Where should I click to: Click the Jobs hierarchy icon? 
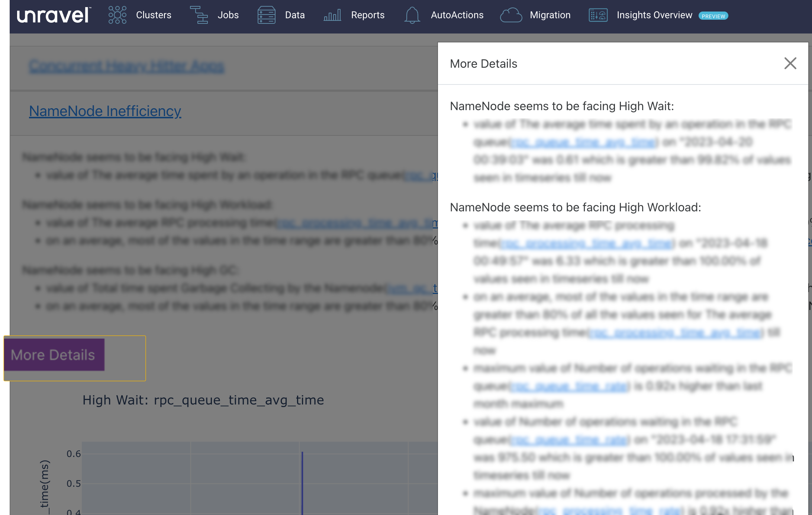coord(199,15)
